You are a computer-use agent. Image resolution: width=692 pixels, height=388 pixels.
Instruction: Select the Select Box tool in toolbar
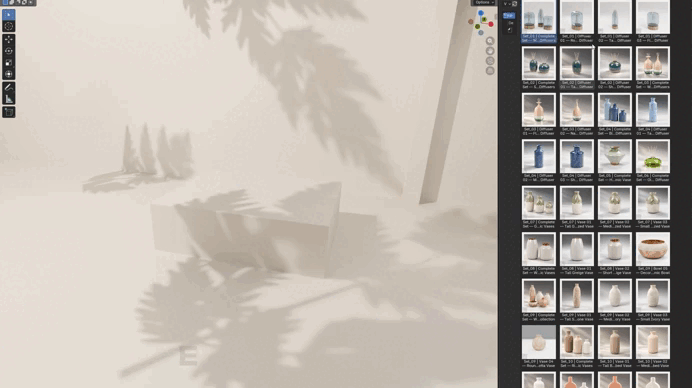pyautogui.click(x=8, y=15)
